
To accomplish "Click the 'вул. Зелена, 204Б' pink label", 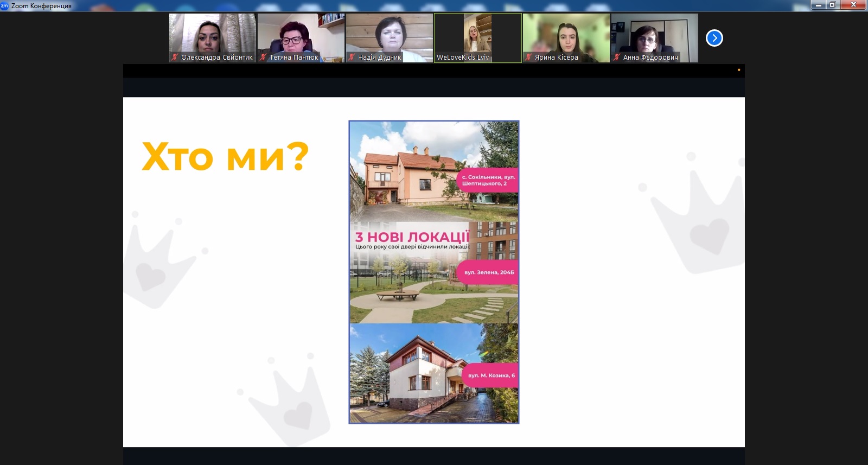I will pos(489,272).
